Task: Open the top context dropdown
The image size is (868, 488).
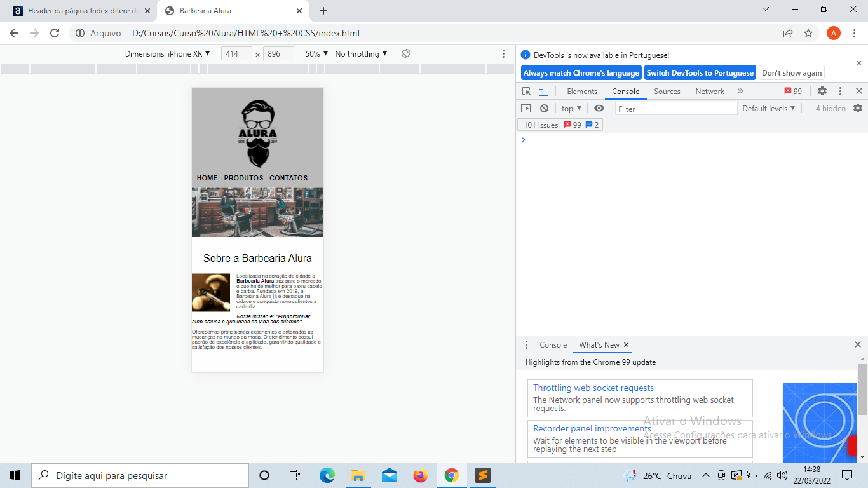Action: coord(571,109)
